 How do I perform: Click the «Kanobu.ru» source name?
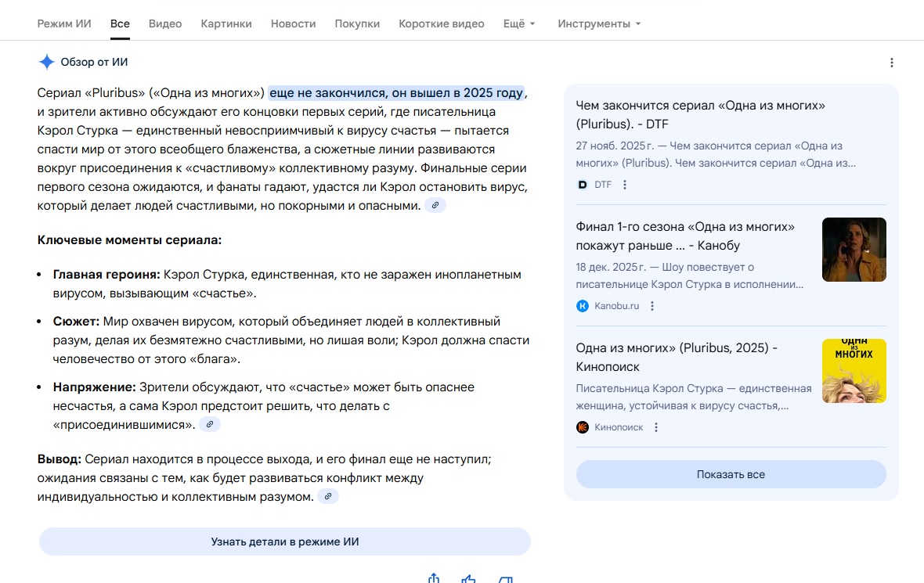pos(616,306)
